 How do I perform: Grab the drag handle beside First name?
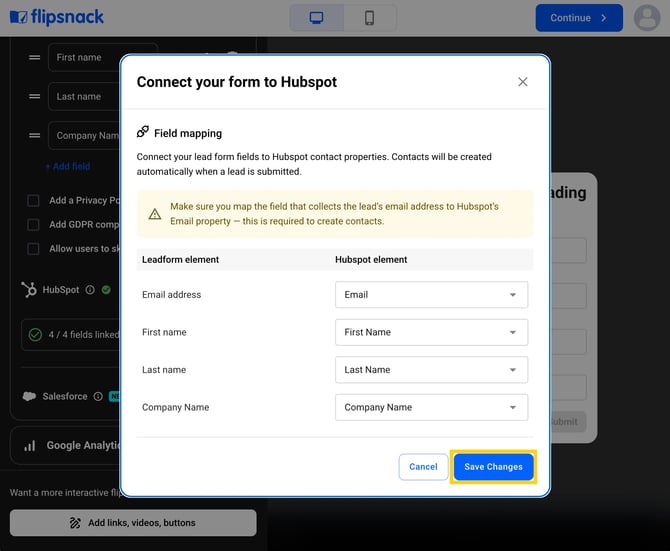click(34, 58)
